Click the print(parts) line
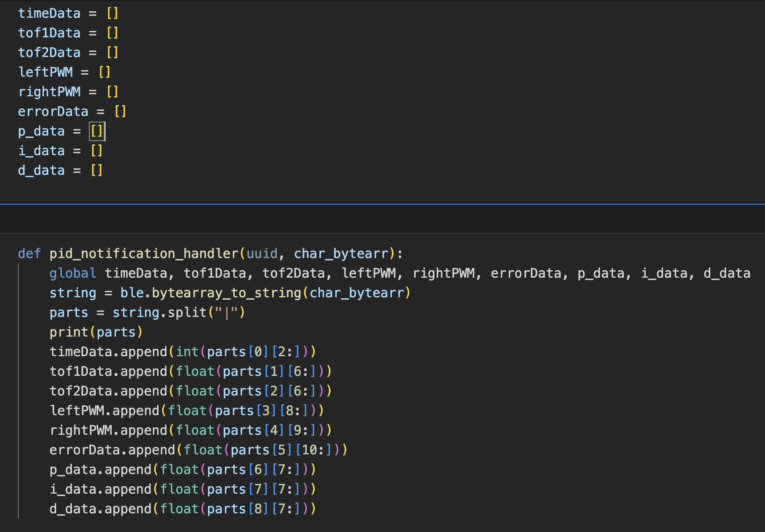 pos(96,332)
